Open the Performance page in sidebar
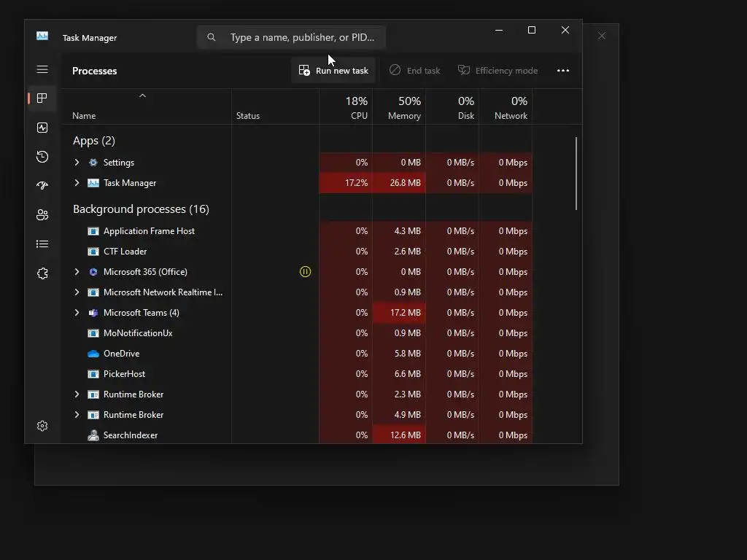The image size is (747, 560). click(x=42, y=128)
